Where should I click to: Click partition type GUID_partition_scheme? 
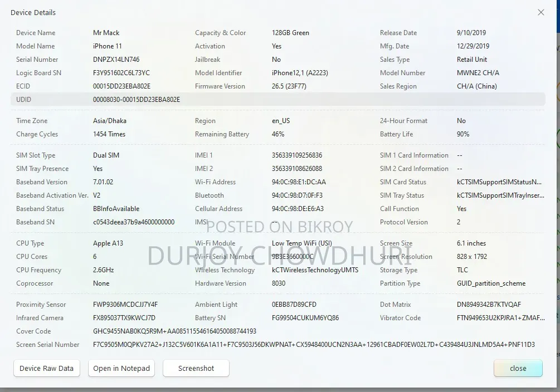(x=491, y=283)
